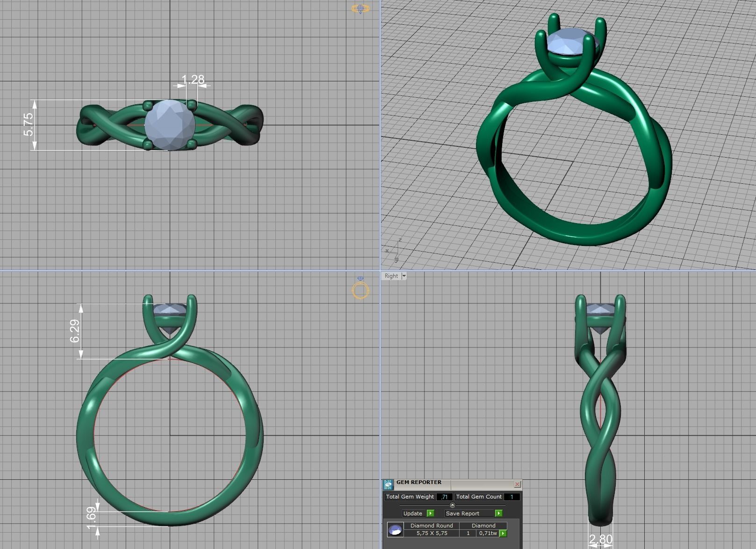Click the green arrow next to Save Report
Screen dimensions: 756x549
[498, 513]
